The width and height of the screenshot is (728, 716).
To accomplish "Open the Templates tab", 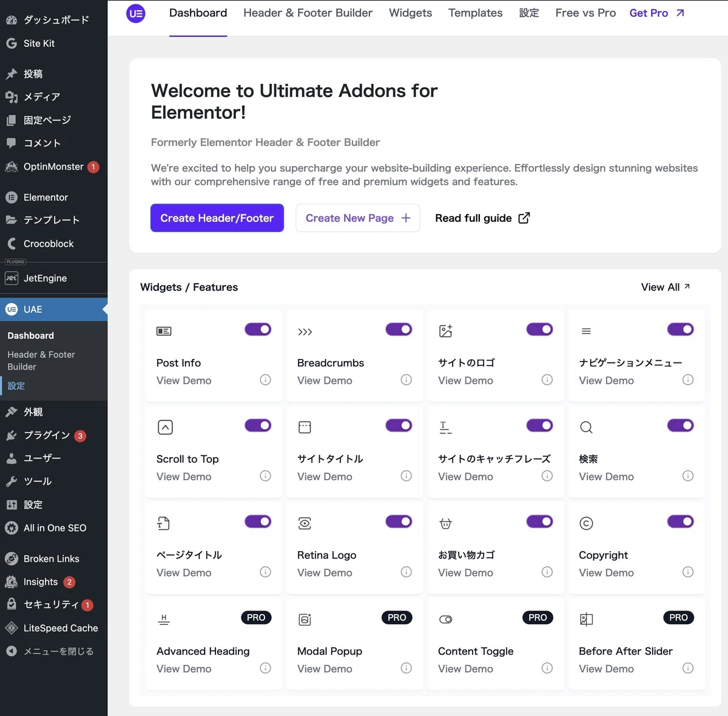I will point(476,13).
